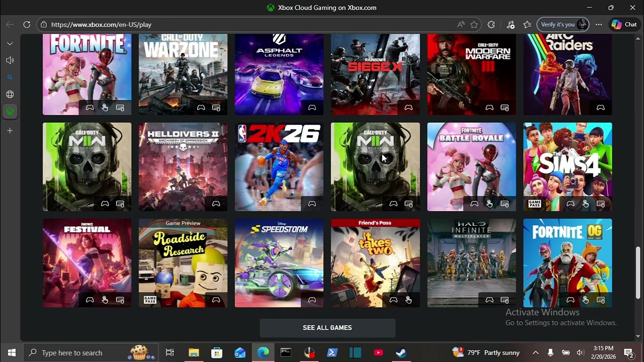Image resolution: width=644 pixels, height=362 pixels.
Task: Open the media control music note icon
Action: tap(511, 24)
